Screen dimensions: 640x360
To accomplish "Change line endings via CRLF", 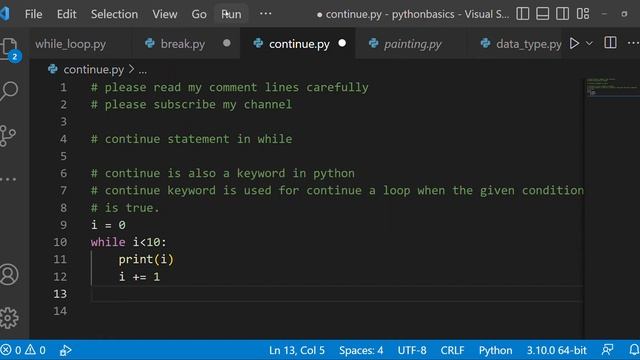I will pyautogui.click(x=452, y=350).
